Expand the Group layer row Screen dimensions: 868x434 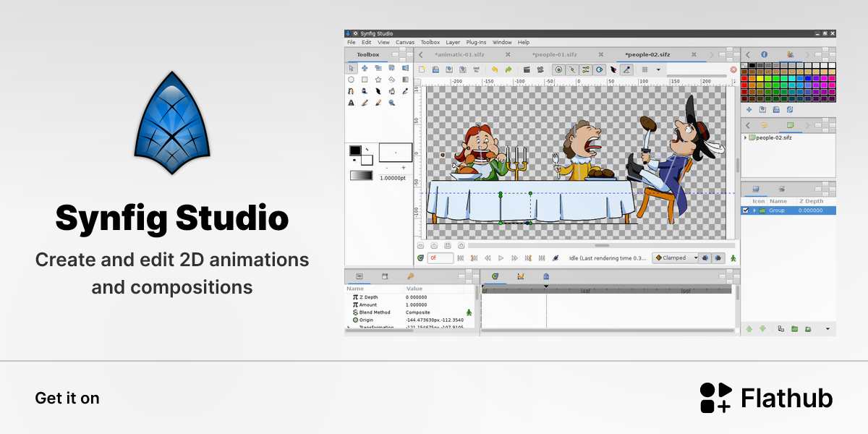point(754,210)
